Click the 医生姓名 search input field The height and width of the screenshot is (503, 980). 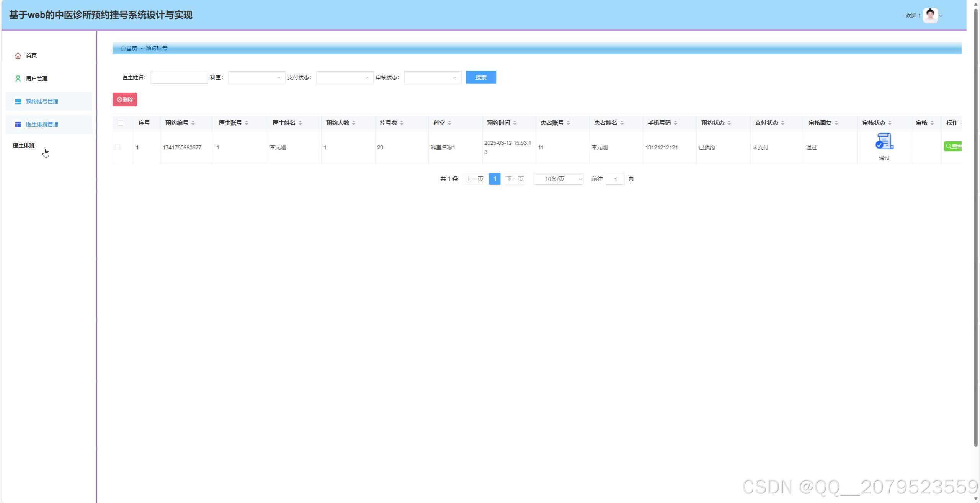pos(179,77)
